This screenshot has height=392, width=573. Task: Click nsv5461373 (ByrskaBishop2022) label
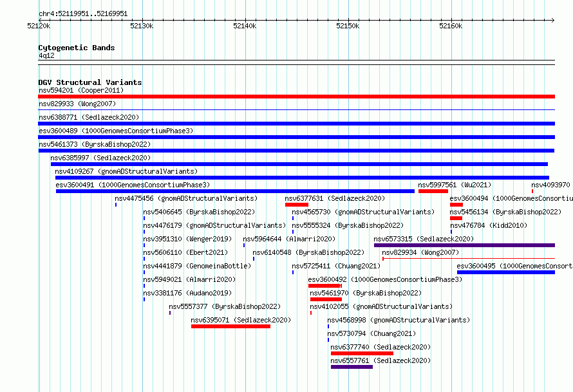click(95, 144)
